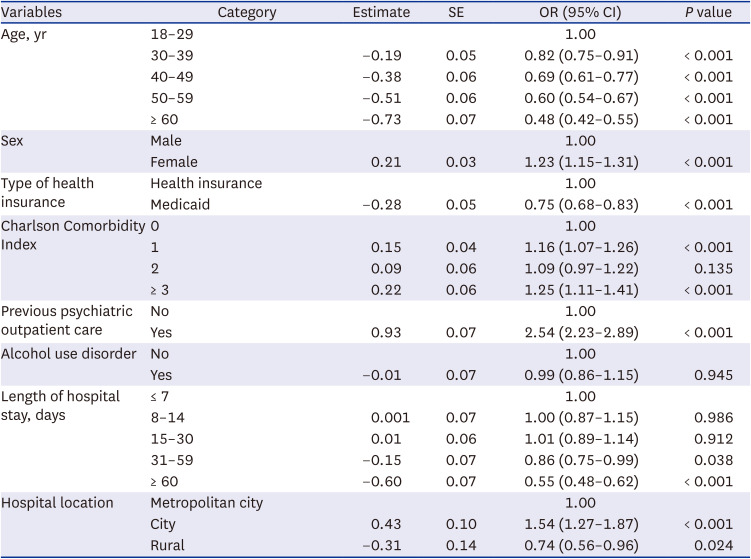Click the Variables column header

point(31,12)
